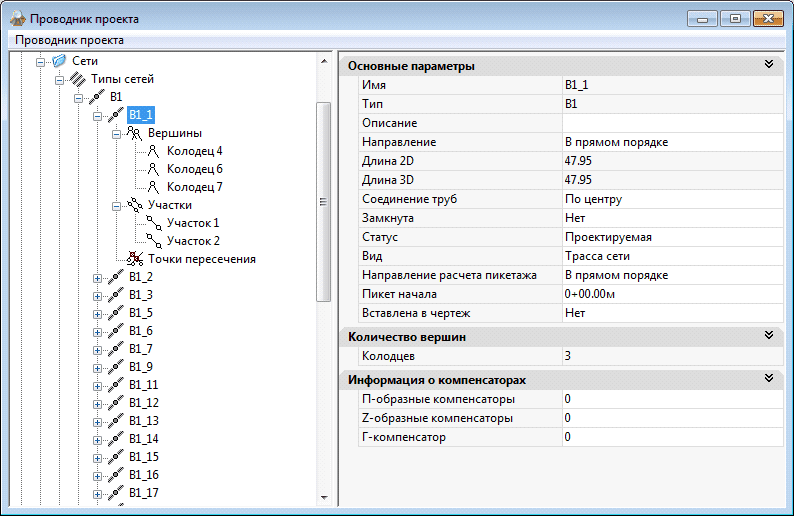The width and height of the screenshot is (794, 516).
Task: Click Пикет начала value 0+00.00м
Action: 672,294
